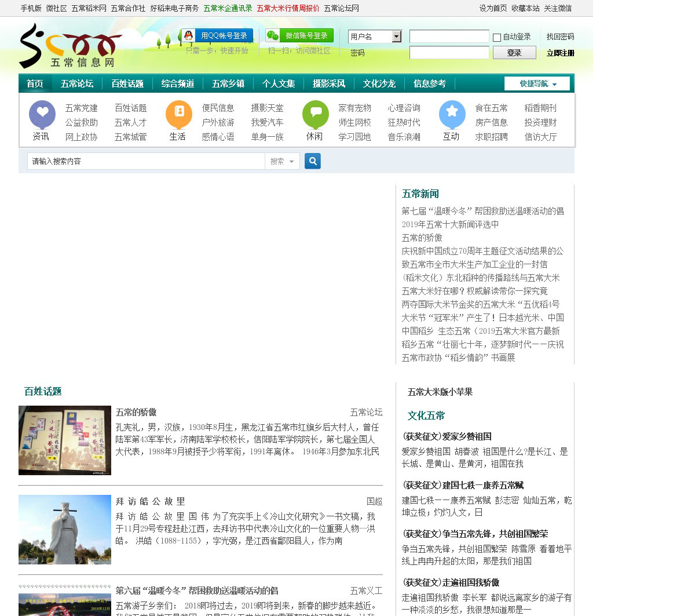Open the 五常的骄傲 book cover thumbnail
Screen dimensions: 695x616
(65, 440)
